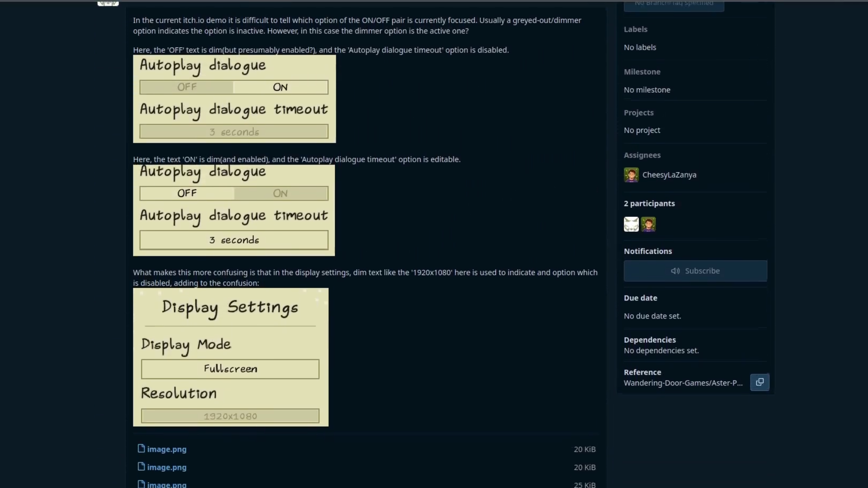Open second Autoplay dialogue screenshot with dim ON
The height and width of the screenshot is (488, 868).
(234, 210)
